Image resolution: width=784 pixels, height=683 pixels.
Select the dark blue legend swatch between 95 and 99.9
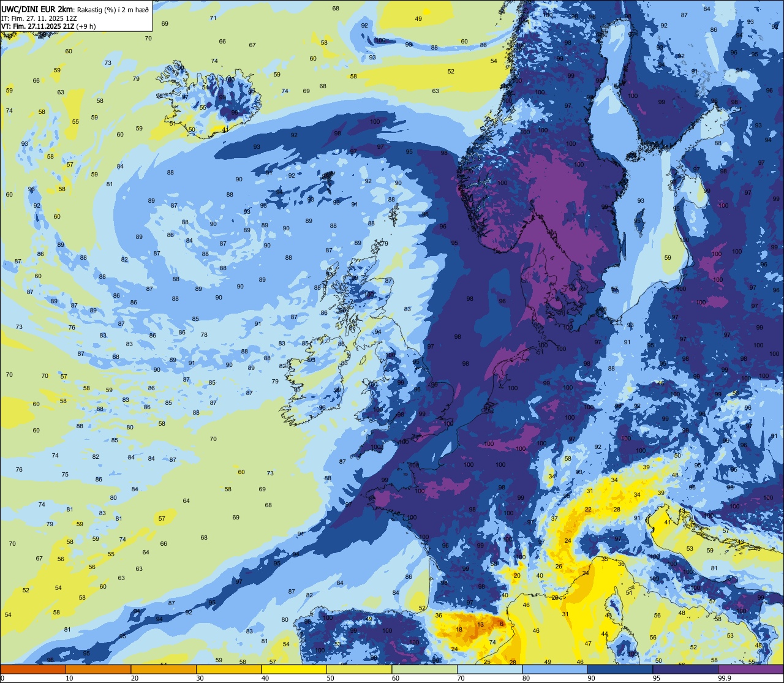pos(685,669)
